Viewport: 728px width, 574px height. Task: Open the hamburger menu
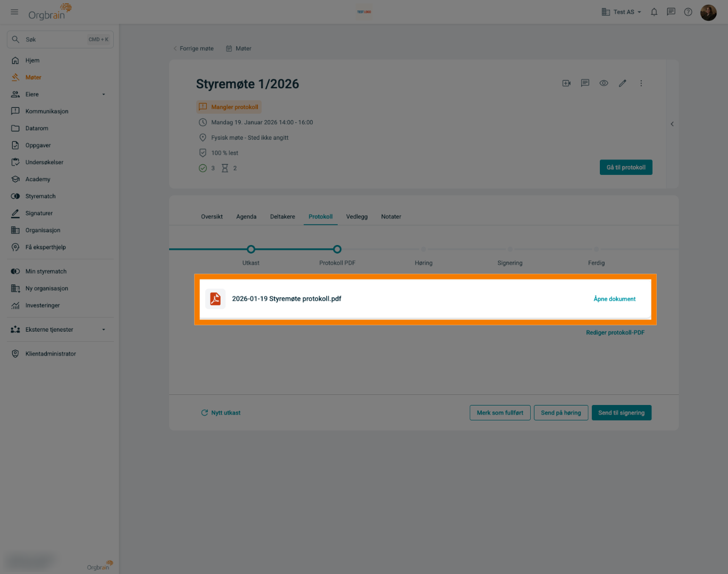click(x=14, y=12)
